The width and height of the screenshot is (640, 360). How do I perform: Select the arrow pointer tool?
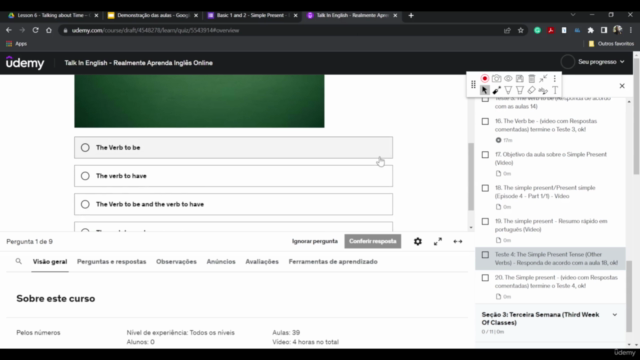(484, 90)
